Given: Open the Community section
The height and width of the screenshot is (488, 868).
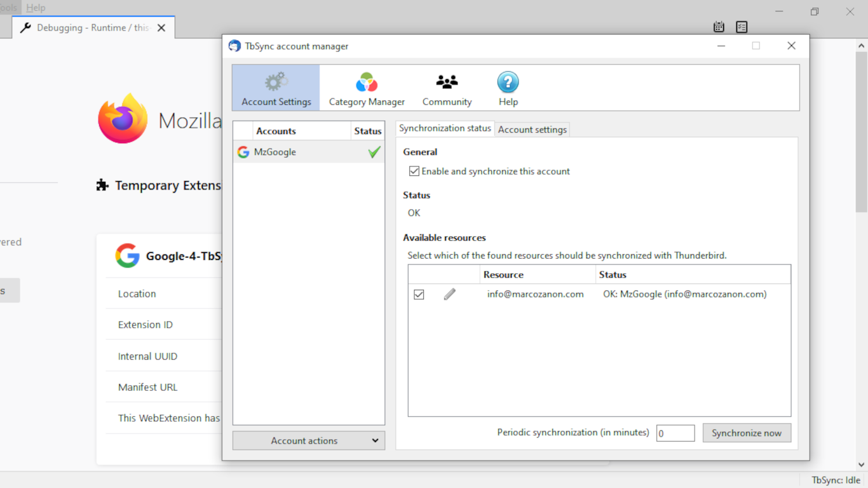Looking at the screenshot, I should tap(447, 88).
